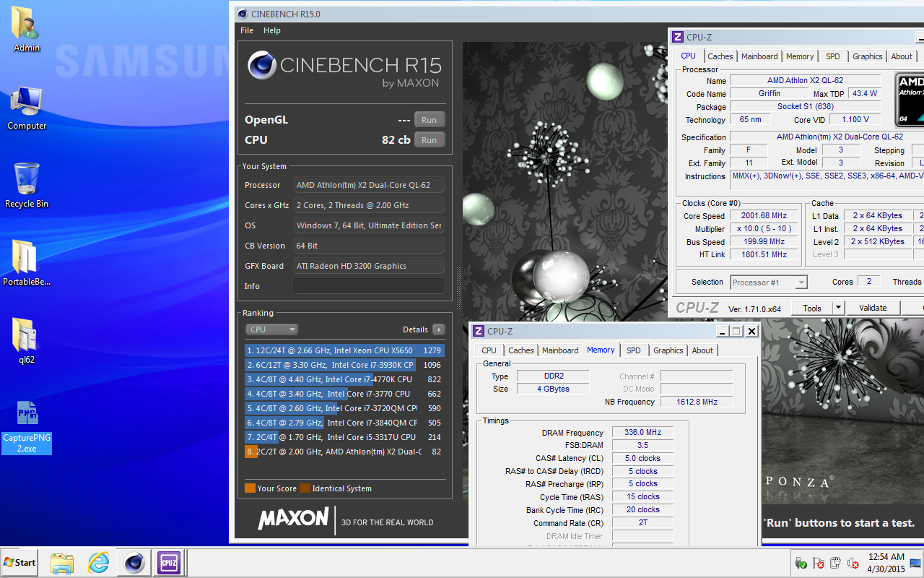Open the Admin desktop folder icon

coord(27,29)
